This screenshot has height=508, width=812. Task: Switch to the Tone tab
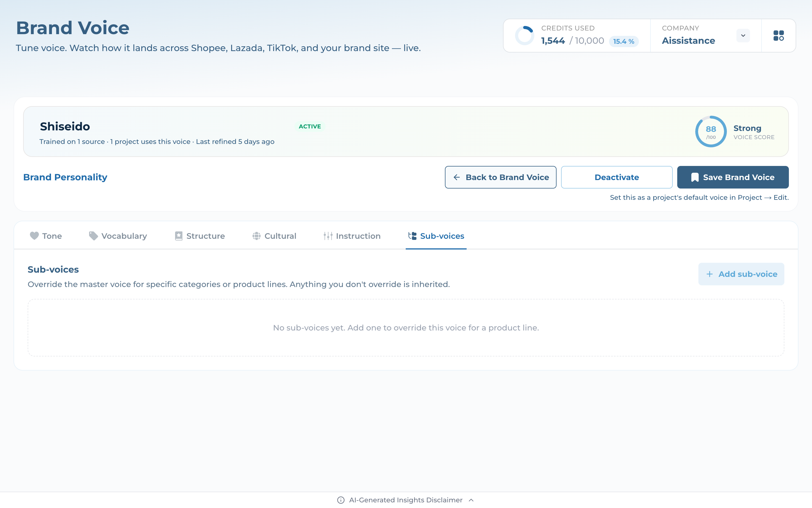46,236
